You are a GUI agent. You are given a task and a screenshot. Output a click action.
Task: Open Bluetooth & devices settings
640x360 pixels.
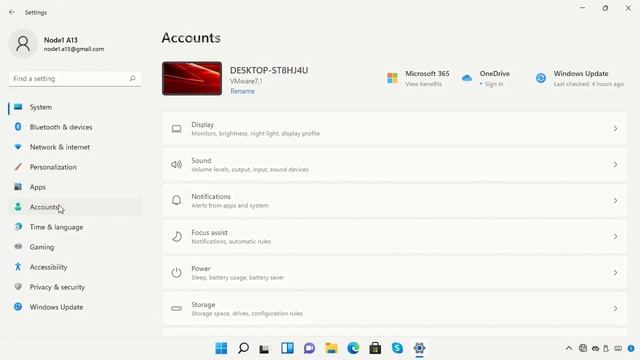click(75, 127)
